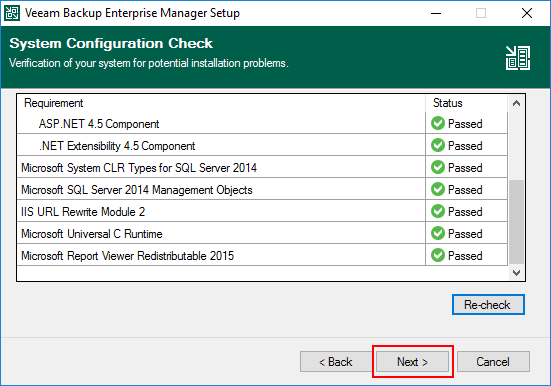Screen dimensions: 551x386
Task: Click the installer graphic icon in green header
Action: [x=518, y=58]
